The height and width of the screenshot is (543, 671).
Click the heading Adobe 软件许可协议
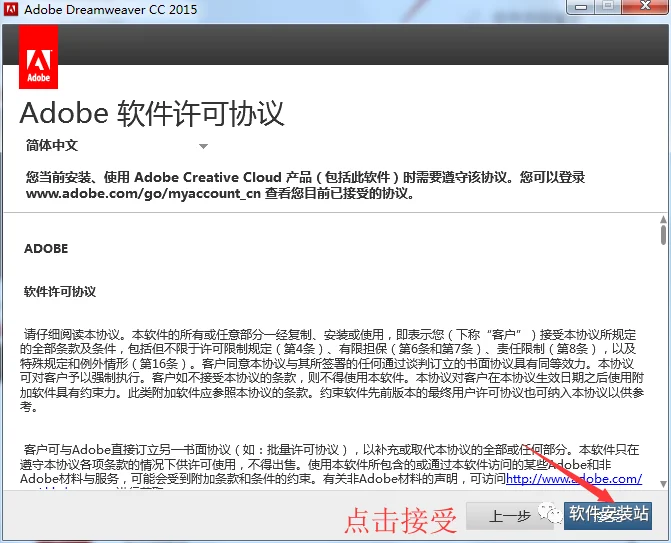click(152, 113)
